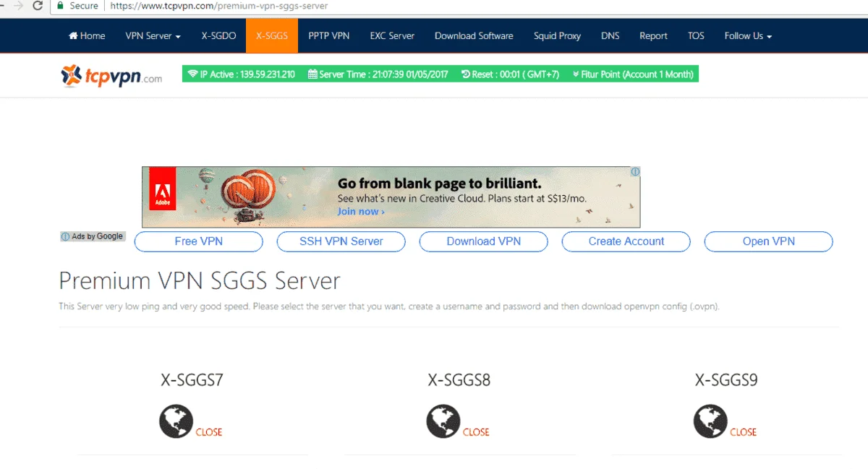The height and width of the screenshot is (469, 868).
Task: Click the Reset history icon
Action: coord(466,74)
